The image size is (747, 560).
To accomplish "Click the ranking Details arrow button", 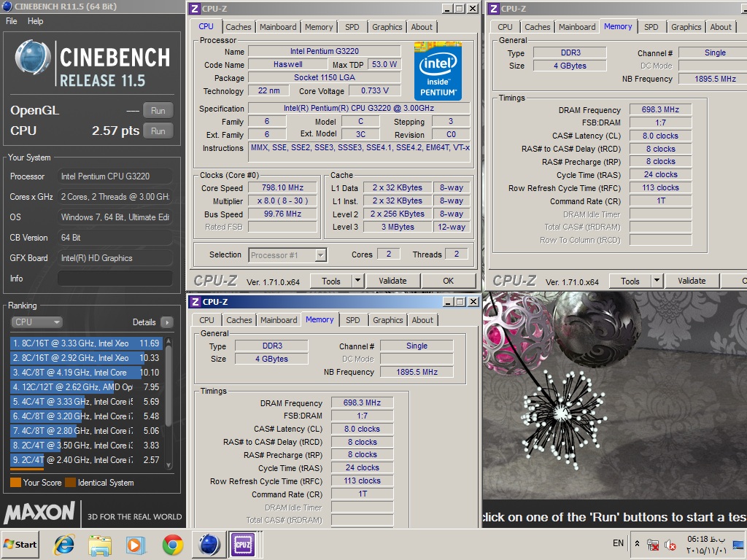I will [167, 322].
